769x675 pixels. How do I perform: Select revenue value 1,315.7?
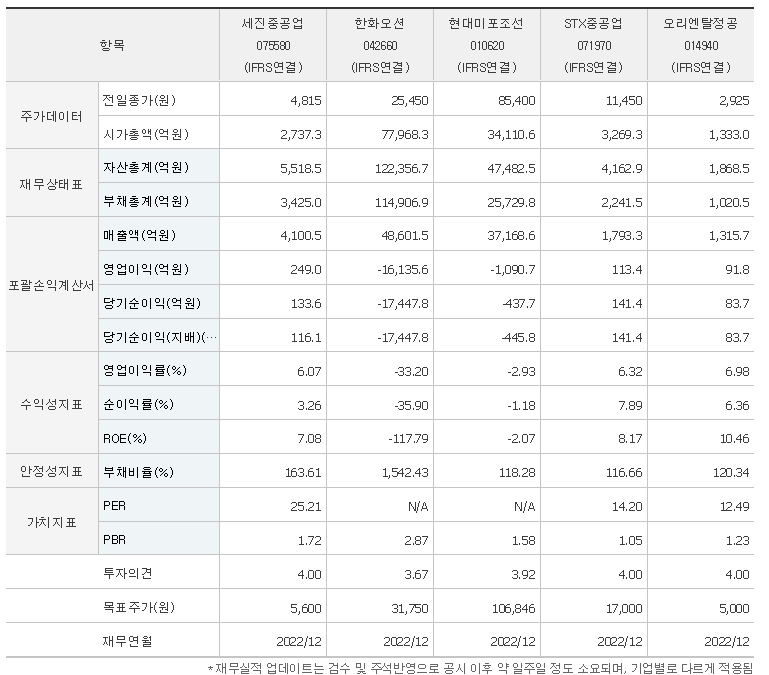pyautogui.click(x=729, y=235)
